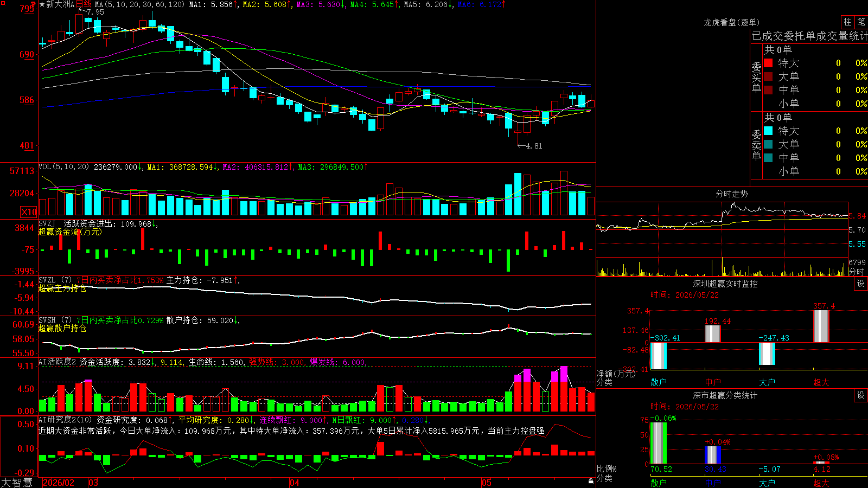Click the 大智慧 logo label at bottom-left
Viewport: 868px width, 488px height.
click(x=17, y=483)
